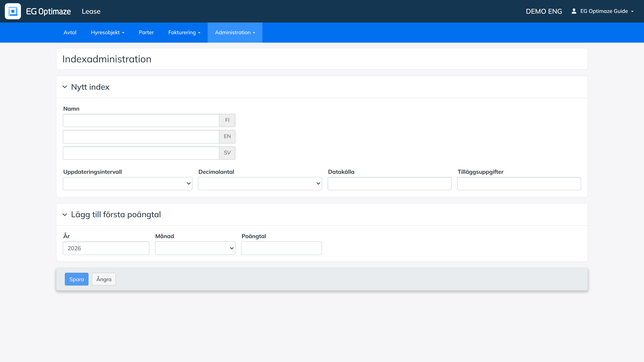The image size is (644, 362).
Task: Focus the EN name input field
Action: (141, 137)
